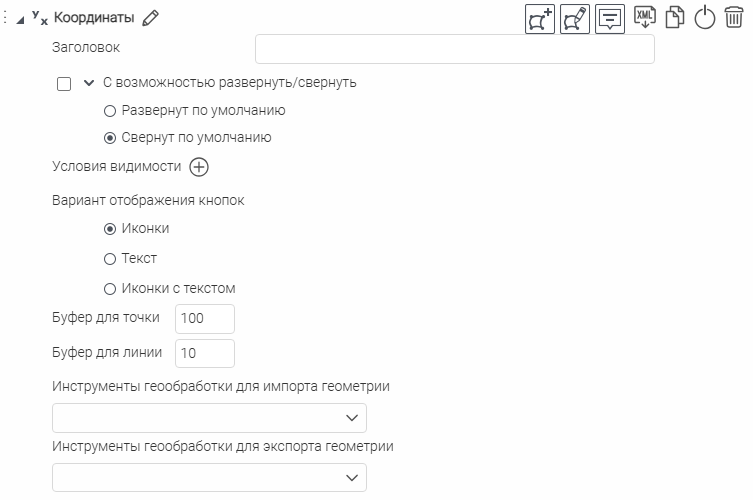
Task: Open the comment popup icon
Action: point(610,19)
